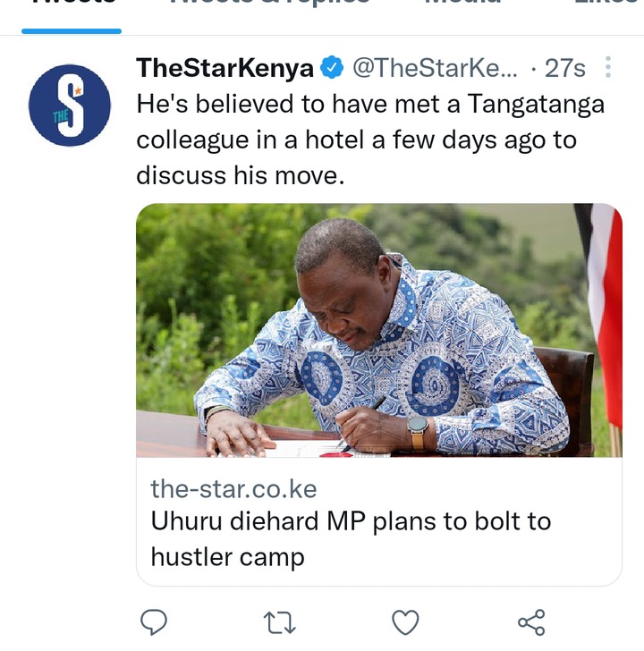Open the TheStarKenya account name

(x=225, y=68)
